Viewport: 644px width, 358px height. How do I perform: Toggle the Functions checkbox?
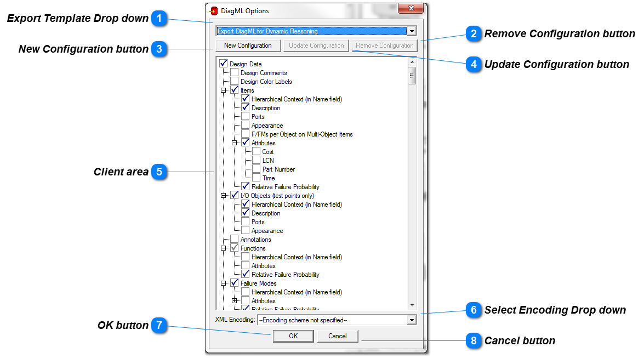click(x=235, y=248)
